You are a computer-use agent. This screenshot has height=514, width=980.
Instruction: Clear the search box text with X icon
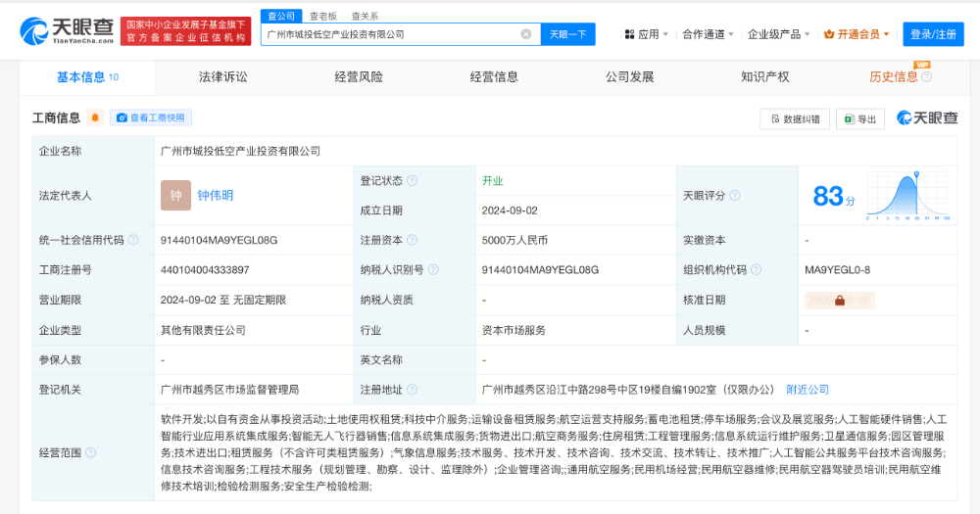(x=526, y=34)
